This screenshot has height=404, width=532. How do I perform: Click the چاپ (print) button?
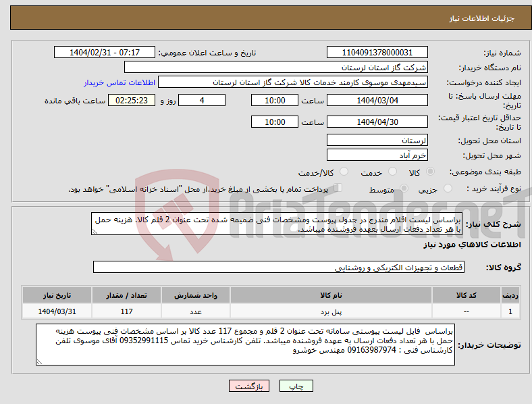click(x=296, y=386)
